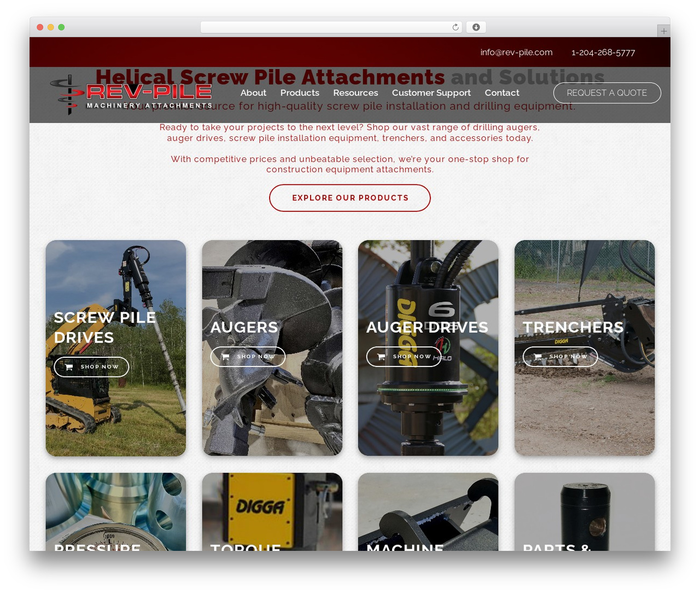Viewport: 700px width, 593px height.
Task: Click cart icon in Screw Pile Drives card
Action: (x=69, y=367)
